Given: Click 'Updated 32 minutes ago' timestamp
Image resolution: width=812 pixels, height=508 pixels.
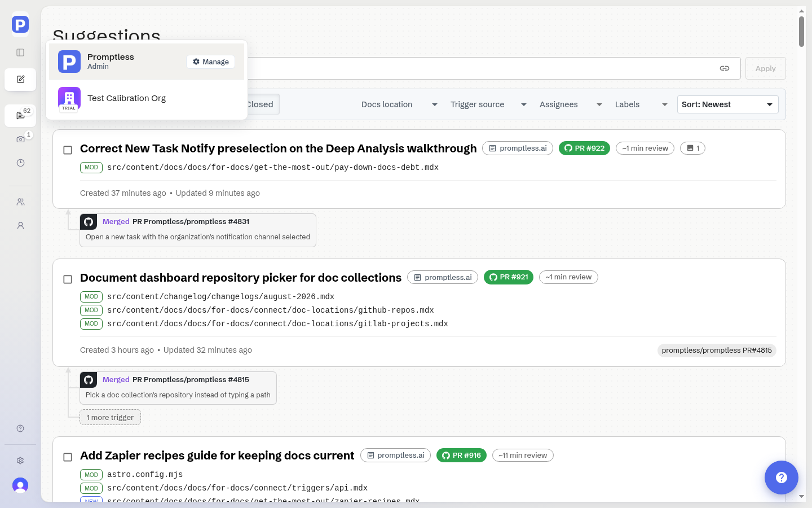Looking at the screenshot, I should click(208, 350).
